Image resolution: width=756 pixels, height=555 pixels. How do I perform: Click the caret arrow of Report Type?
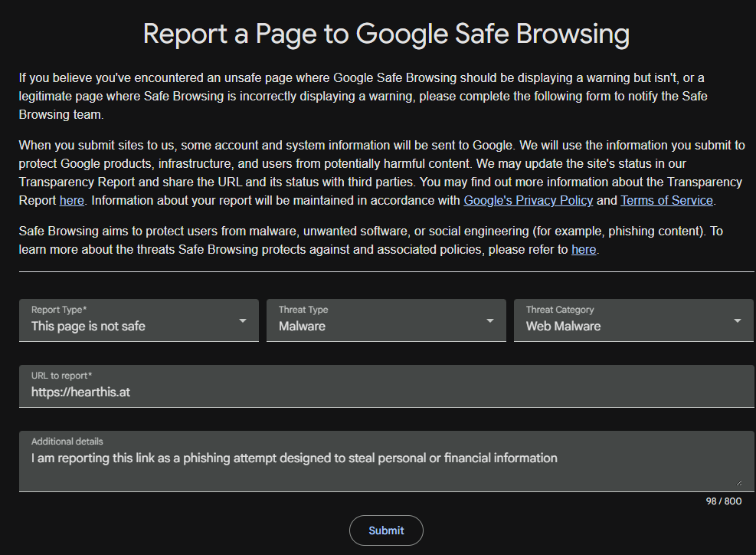tap(243, 321)
